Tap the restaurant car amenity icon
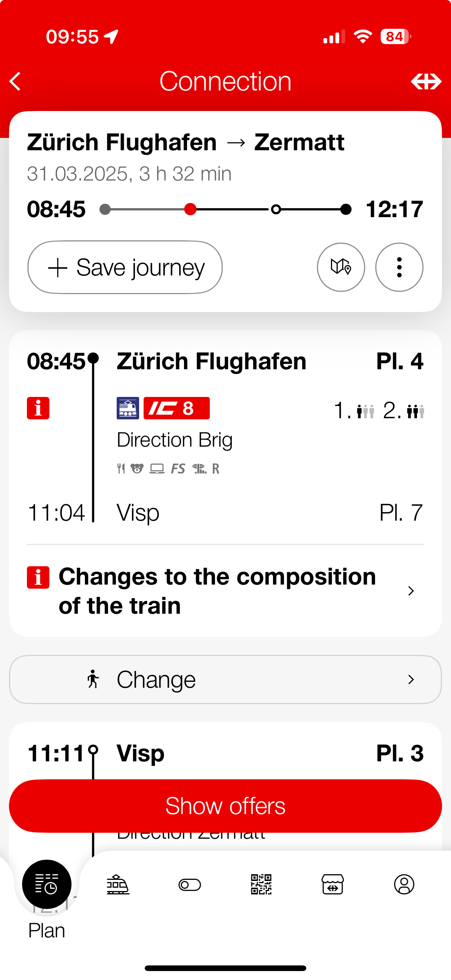This screenshot has width=451, height=980. (121, 468)
